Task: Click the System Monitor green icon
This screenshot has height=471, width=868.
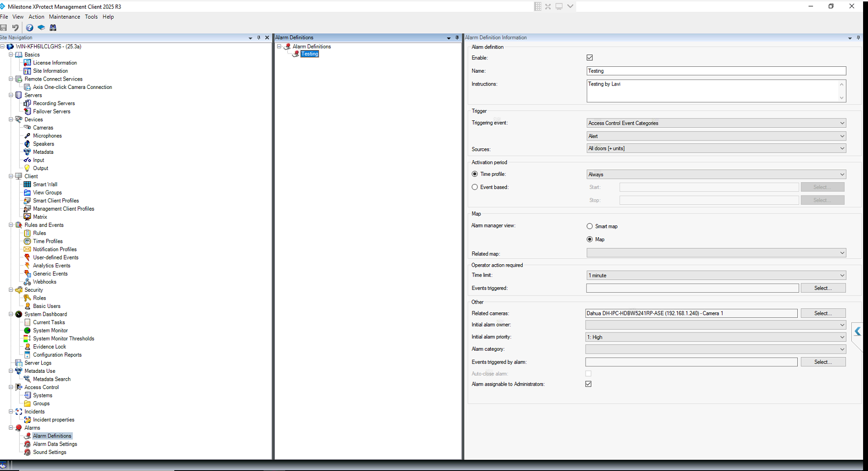Action: click(28, 331)
